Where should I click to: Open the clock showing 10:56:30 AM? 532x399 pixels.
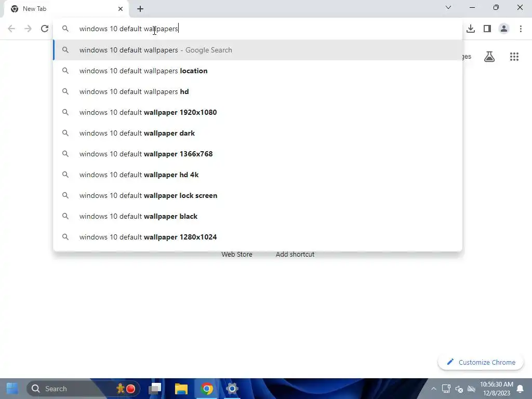pyautogui.click(x=496, y=389)
